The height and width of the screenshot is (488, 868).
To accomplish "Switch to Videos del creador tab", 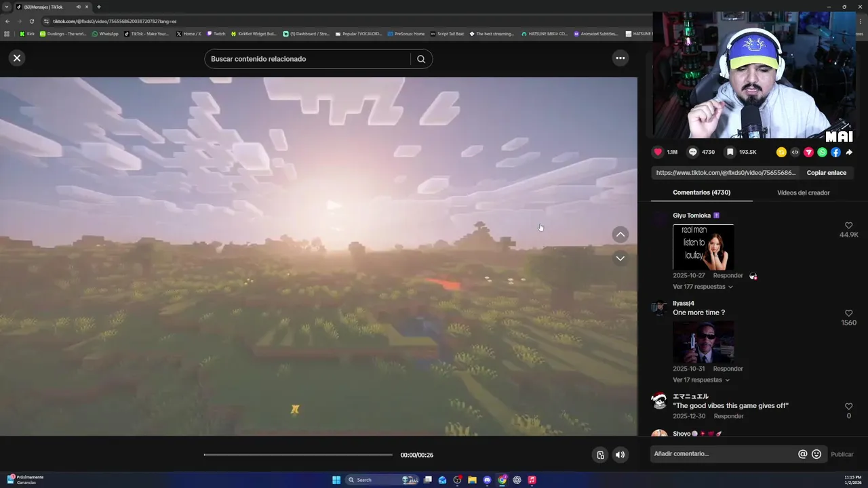I will point(803,192).
